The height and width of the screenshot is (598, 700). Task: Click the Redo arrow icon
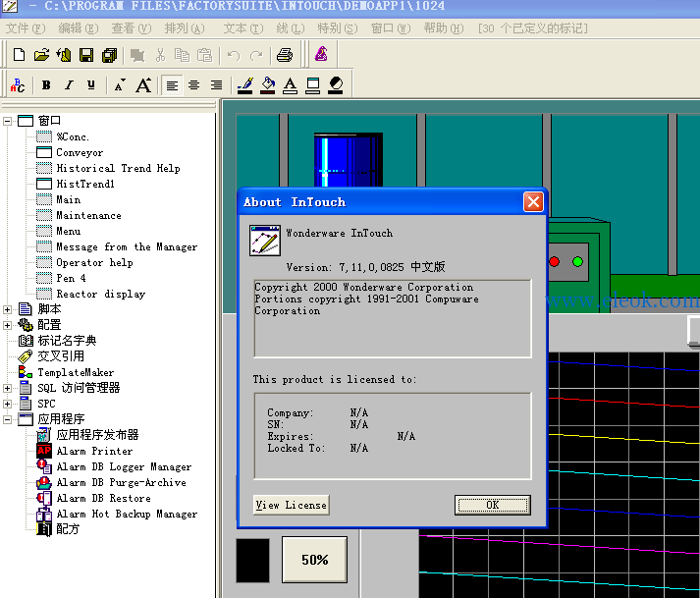point(256,55)
